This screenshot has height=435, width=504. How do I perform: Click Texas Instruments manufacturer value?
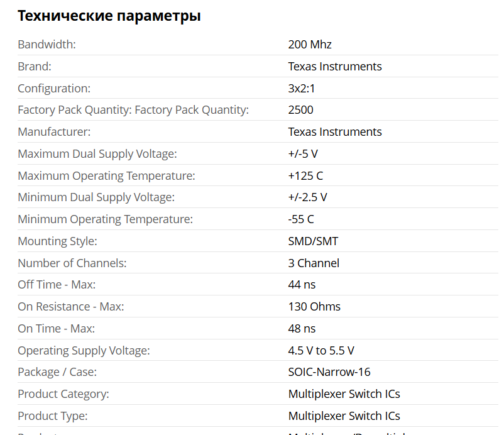334,132
